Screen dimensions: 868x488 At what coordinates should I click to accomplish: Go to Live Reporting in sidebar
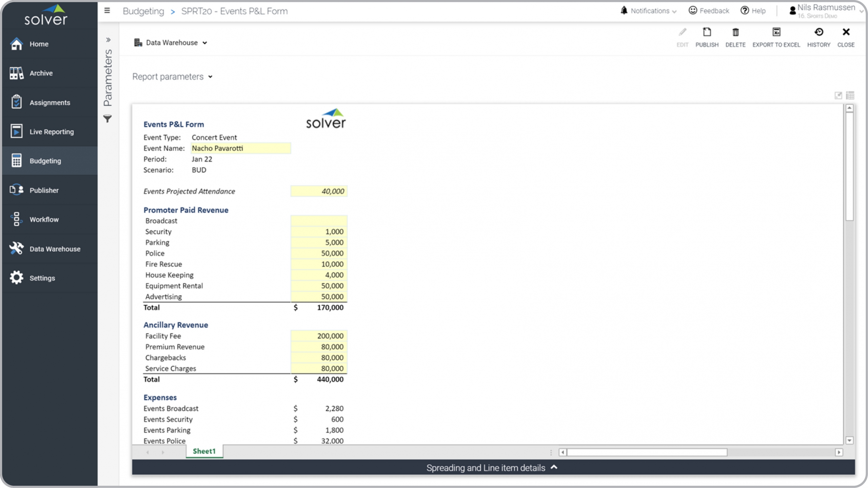(x=51, y=132)
